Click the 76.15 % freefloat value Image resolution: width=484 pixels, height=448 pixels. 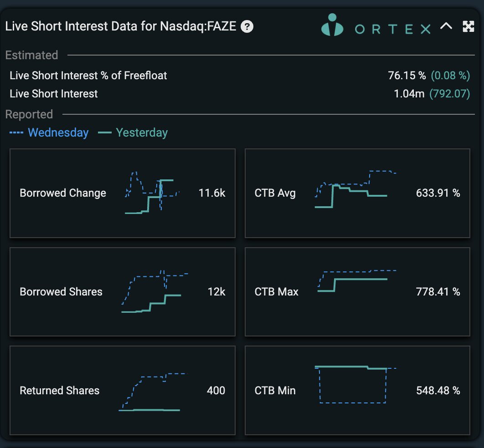point(407,76)
